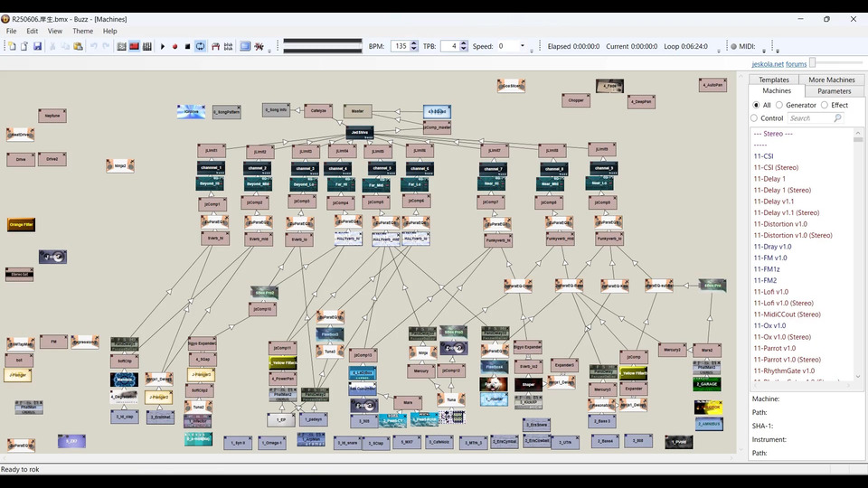Select the Orange Filter machine

point(21,225)
